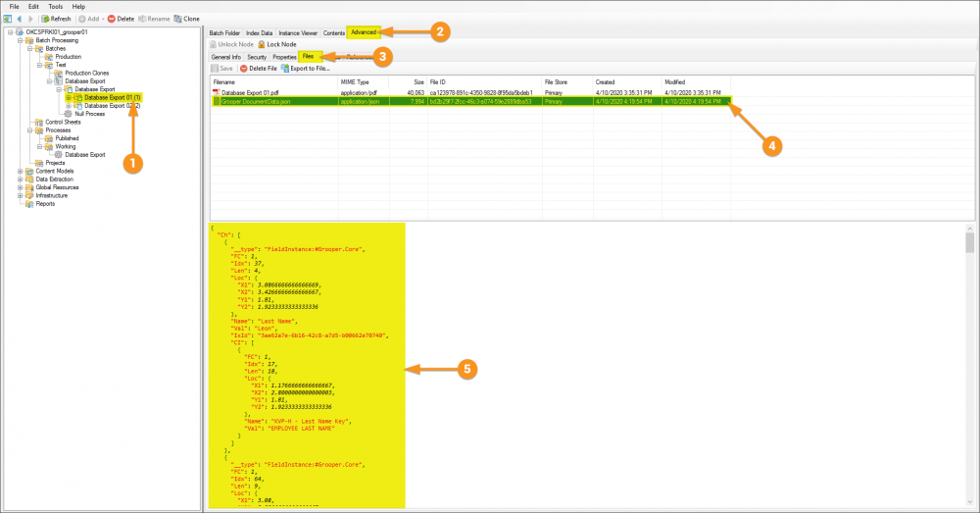This screenshot has height=513, width=980.
Task: Open the Properties sub-tab
Action: click(x=284, y=57)
